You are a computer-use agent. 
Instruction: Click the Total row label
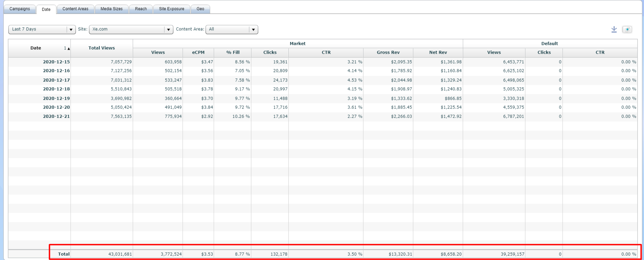point(64,254)
